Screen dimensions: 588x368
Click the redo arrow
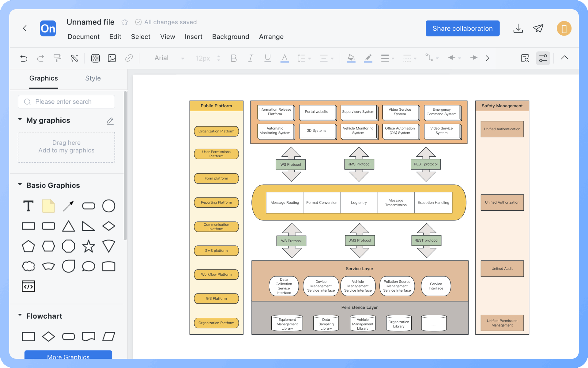click(40, 58)
